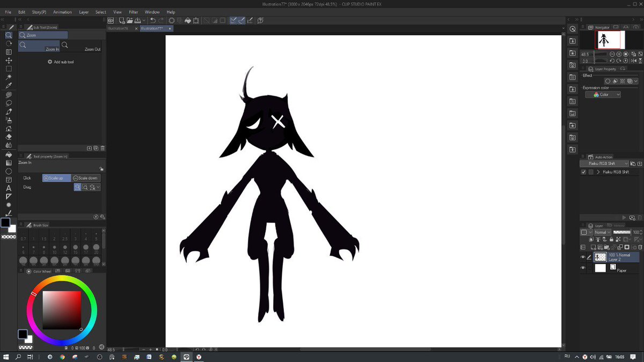Viewport: 644px width, 362px height.
Task: Open the Tool property panel menu
Action: (x=20, y=157)
